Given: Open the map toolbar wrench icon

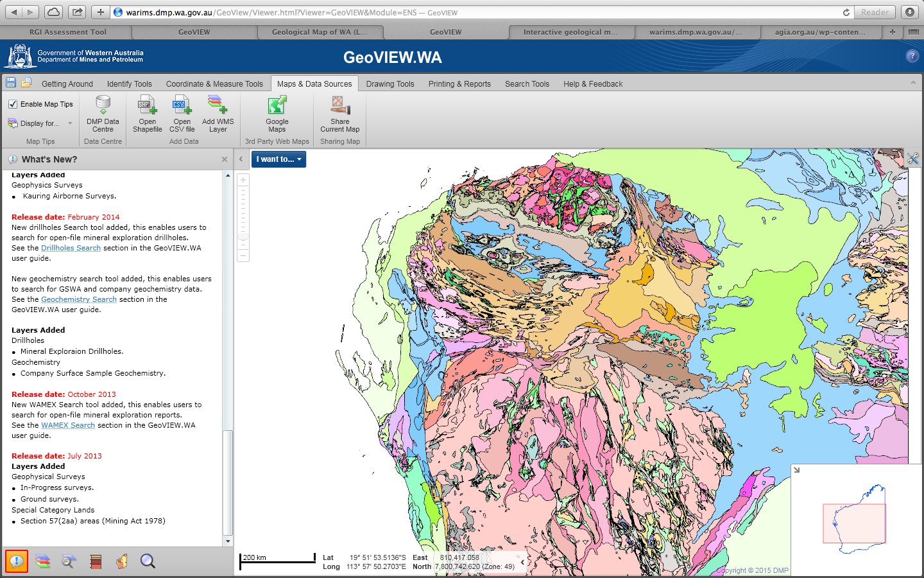Looking at the screenshot, I should coord(913,159).
